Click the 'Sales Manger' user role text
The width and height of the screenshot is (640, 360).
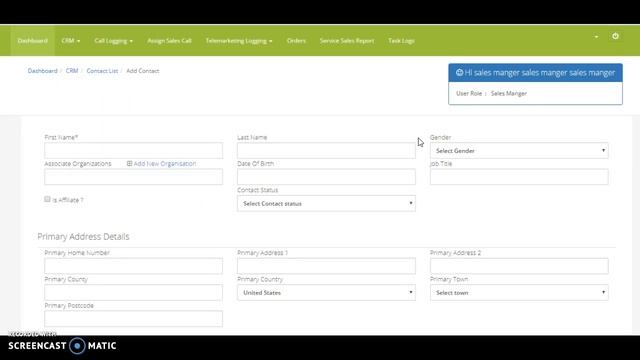click(x=509, y=93)
